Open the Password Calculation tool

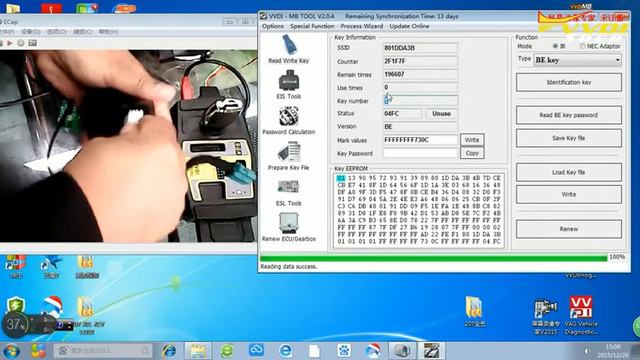[x=289, y=120]
